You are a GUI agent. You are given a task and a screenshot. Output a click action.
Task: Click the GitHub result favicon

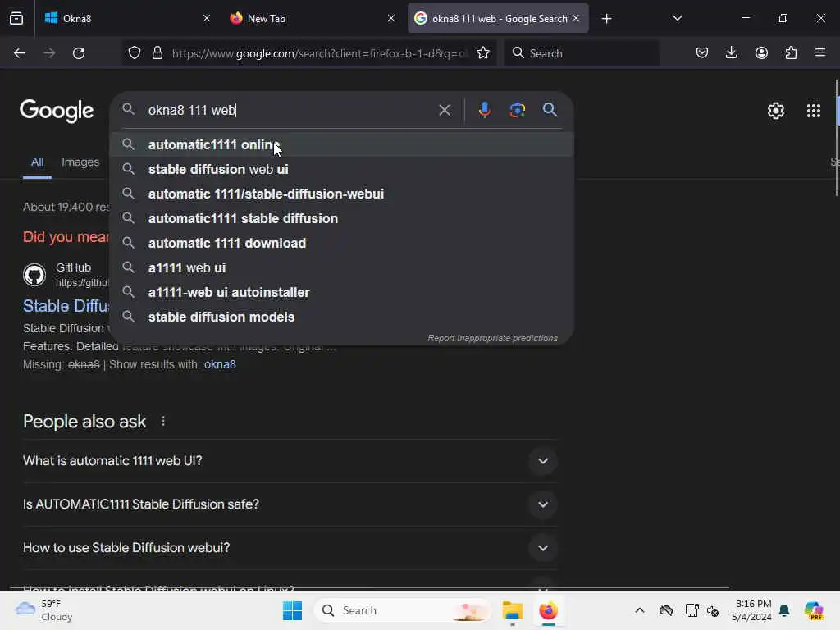coord(34,275)
